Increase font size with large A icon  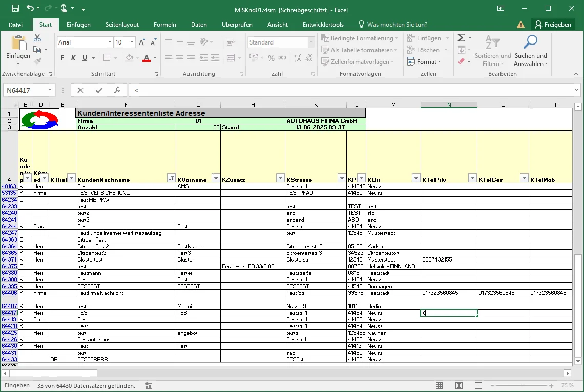point(142,42)
